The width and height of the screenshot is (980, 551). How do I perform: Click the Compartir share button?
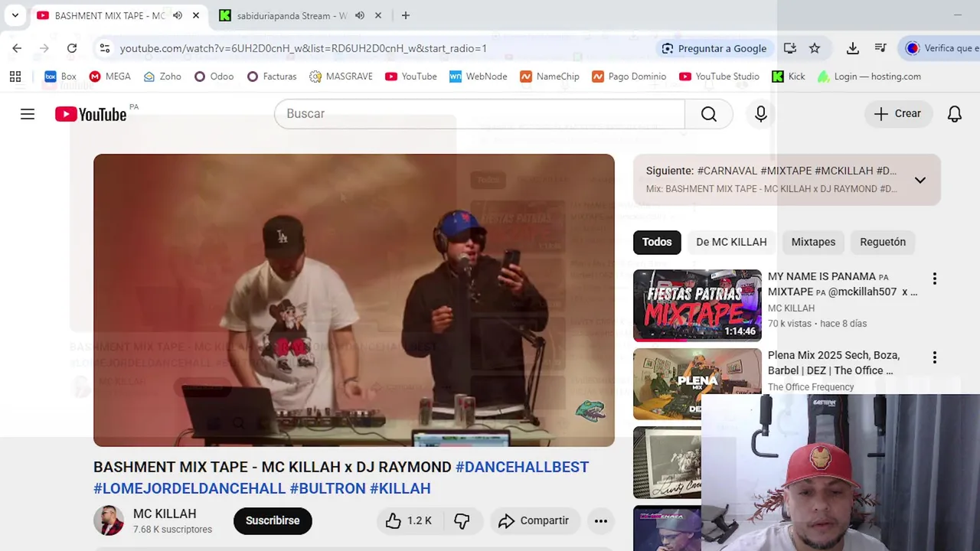tap(534, 520)
